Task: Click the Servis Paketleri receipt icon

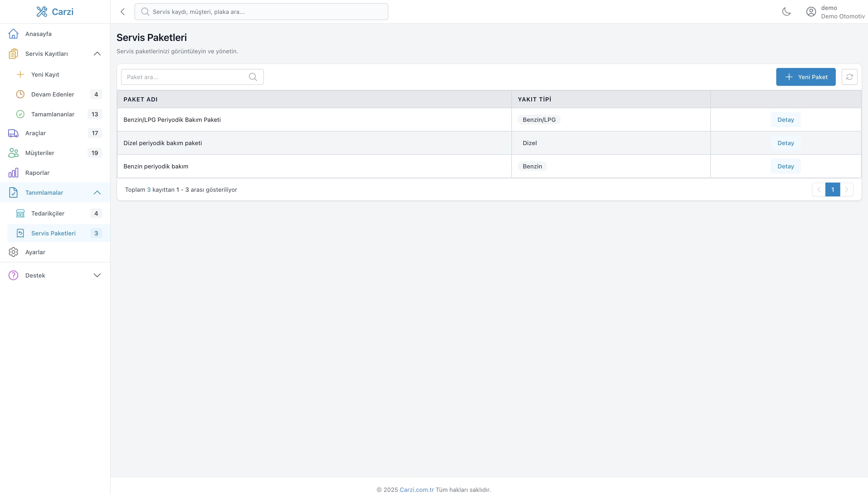Action: tap(20, 233)
